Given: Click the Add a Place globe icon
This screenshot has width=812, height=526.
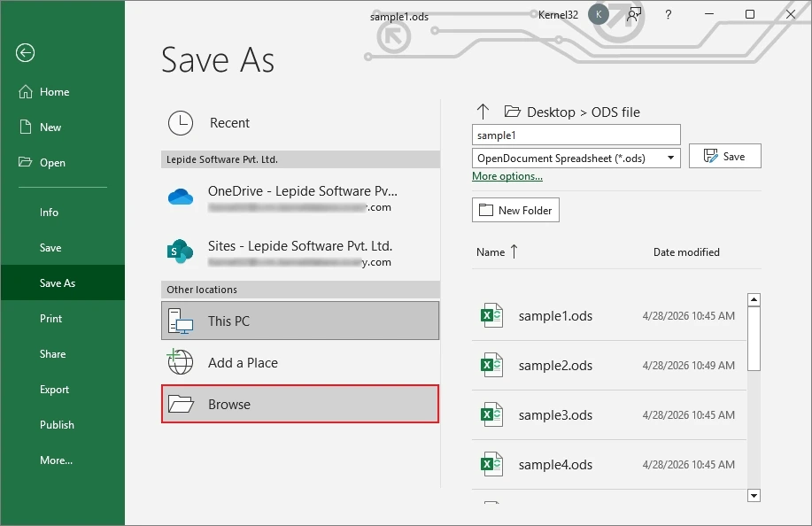Looking at the screenshot, I should tap(180, 362).
